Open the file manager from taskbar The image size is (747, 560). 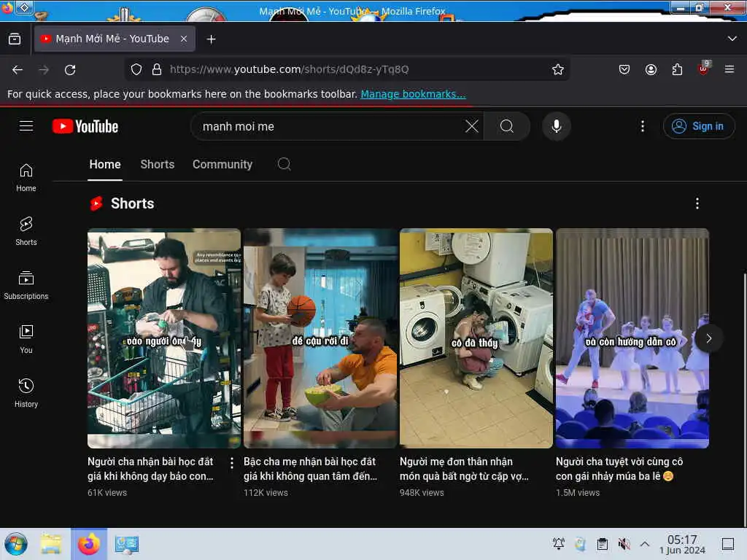51,544
